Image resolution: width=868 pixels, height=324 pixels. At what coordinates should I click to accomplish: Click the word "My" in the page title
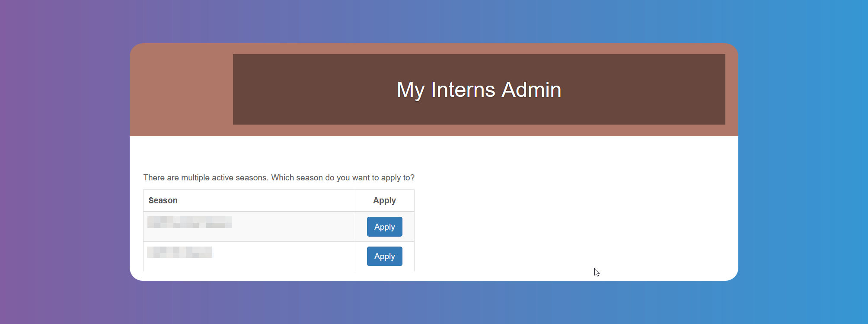pyautogui.click(x=410, y=90)
